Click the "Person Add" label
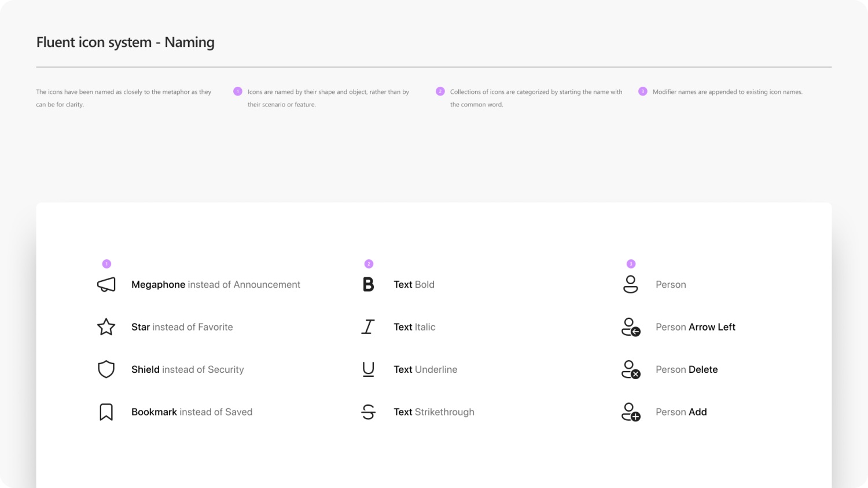The height and width of the screenshot is (488, 868). [682, 412]
